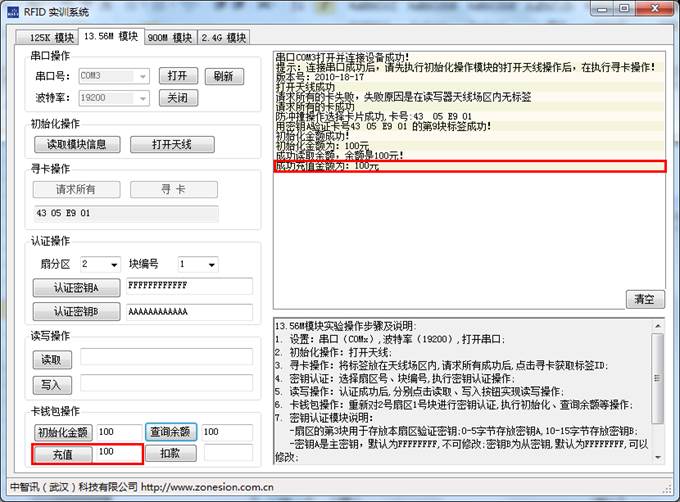Click the 密钥B input field
This screenshot has width=680, height=502.
[189, 312]
